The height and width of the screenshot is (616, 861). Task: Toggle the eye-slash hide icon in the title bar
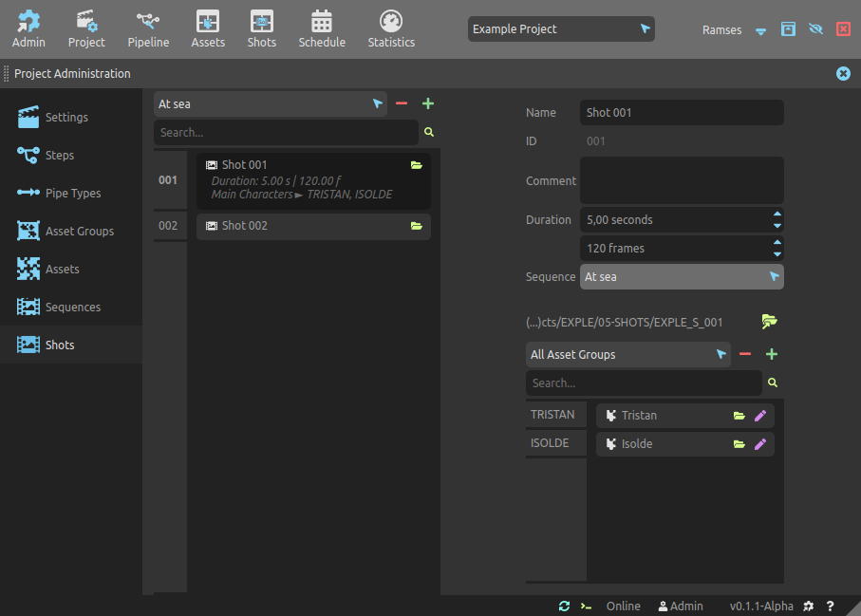point(815,29)
